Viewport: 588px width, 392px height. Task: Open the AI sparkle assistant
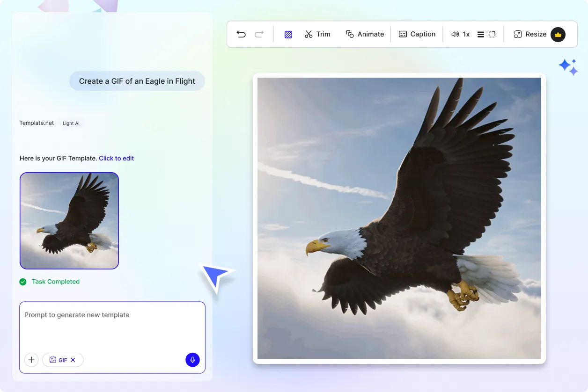[568, 67]
